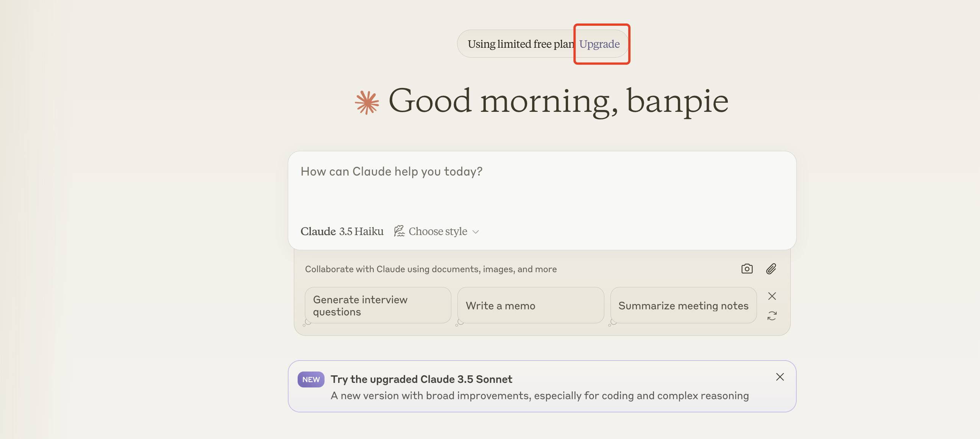
Task: Refresh the suggested prompts with arrows icon
Action: point(771,316)
